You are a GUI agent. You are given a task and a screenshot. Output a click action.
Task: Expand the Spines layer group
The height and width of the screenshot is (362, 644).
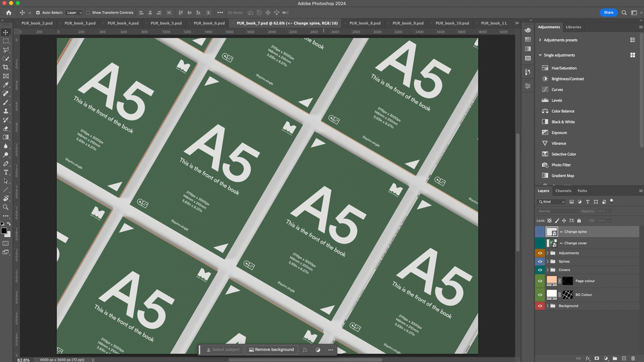pyautogui.click(x=547, y=261)
